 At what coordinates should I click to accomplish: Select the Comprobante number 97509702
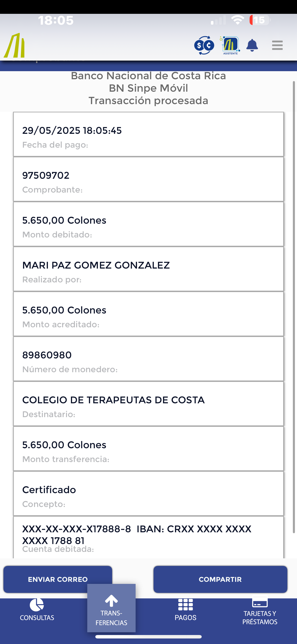tap(148, 179)
